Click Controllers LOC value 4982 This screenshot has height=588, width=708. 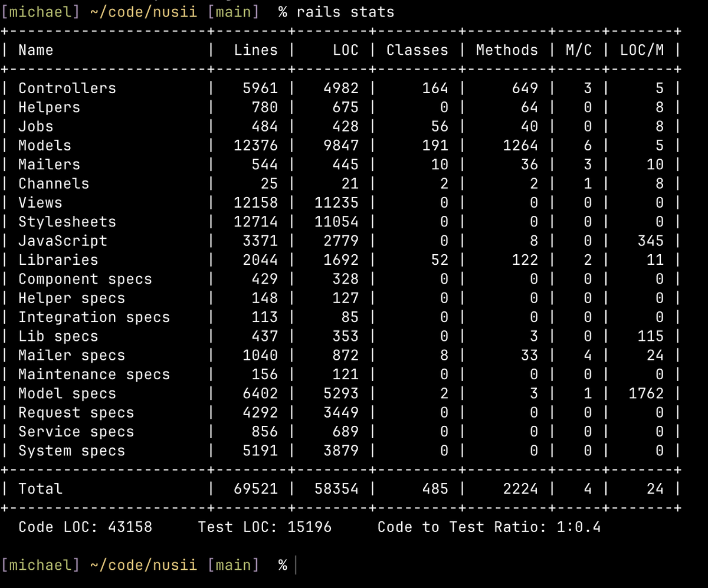[x=341, y=88]
